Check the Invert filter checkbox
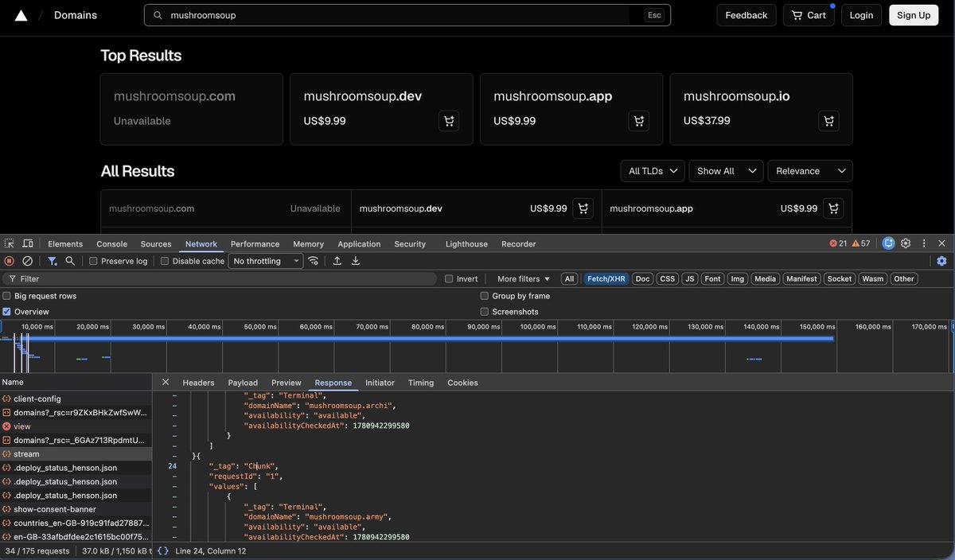Image resolution: width=955 pixels, height=560 pixels. point(449,278)
